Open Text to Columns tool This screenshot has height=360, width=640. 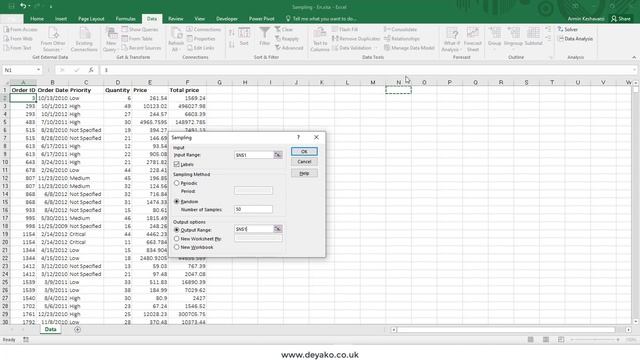coord(320,39)
